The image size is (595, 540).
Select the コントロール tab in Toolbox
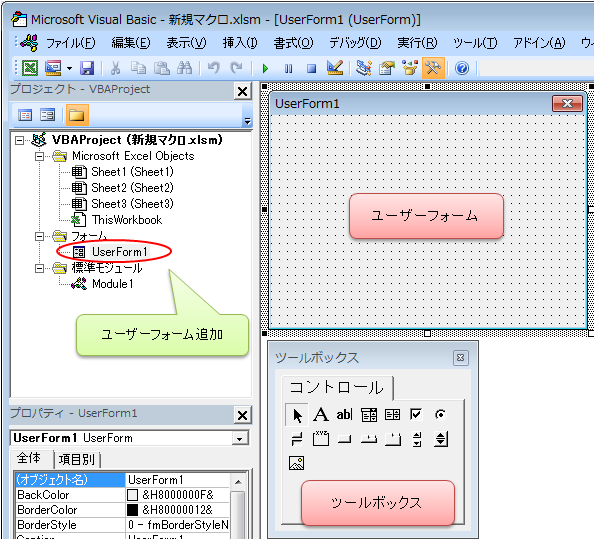[337, 388]
